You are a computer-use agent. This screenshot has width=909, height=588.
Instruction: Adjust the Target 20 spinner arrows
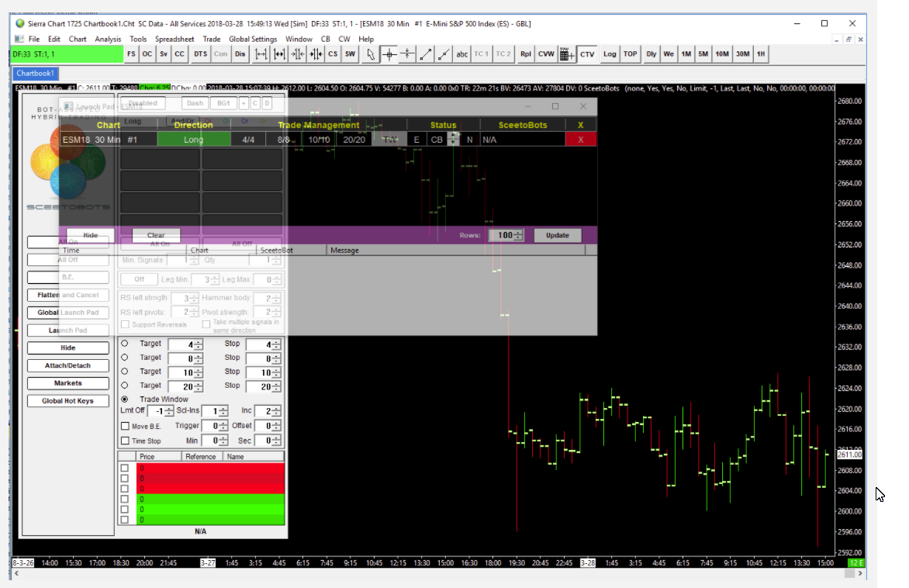coord(199,386)
